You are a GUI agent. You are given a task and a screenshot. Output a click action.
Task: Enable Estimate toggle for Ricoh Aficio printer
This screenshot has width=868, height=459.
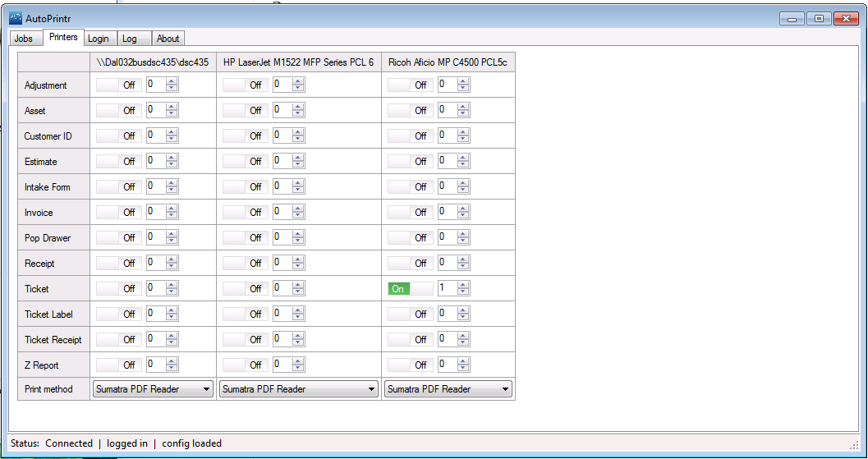tap(410, 162)
